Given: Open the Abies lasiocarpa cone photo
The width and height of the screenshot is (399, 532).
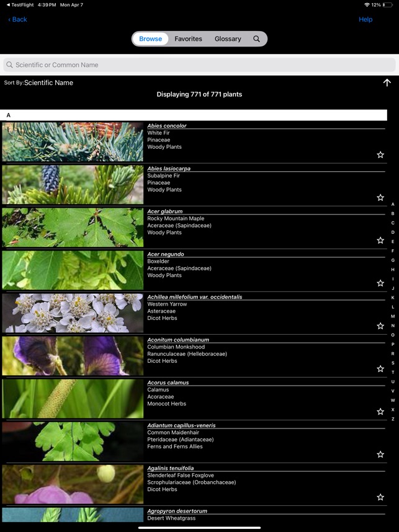Looking at the screenshot, I should point(73,185).
